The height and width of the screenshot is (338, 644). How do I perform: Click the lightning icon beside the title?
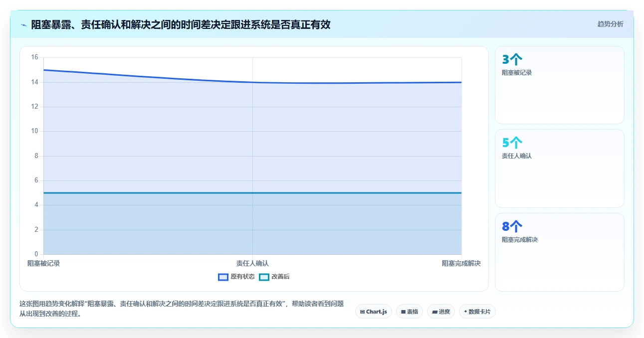click(x=23, y=25)
